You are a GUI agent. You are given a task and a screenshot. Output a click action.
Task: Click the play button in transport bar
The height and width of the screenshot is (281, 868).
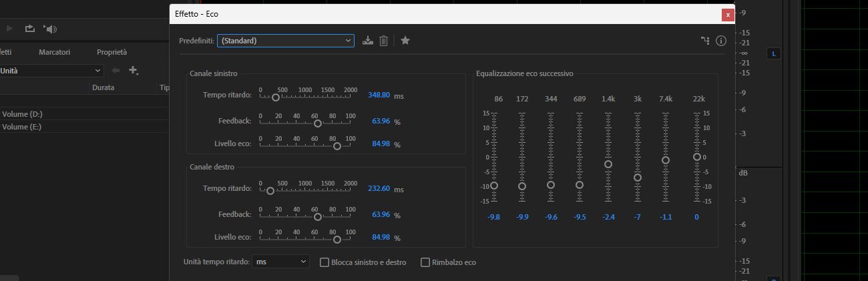tap(9, 28)
